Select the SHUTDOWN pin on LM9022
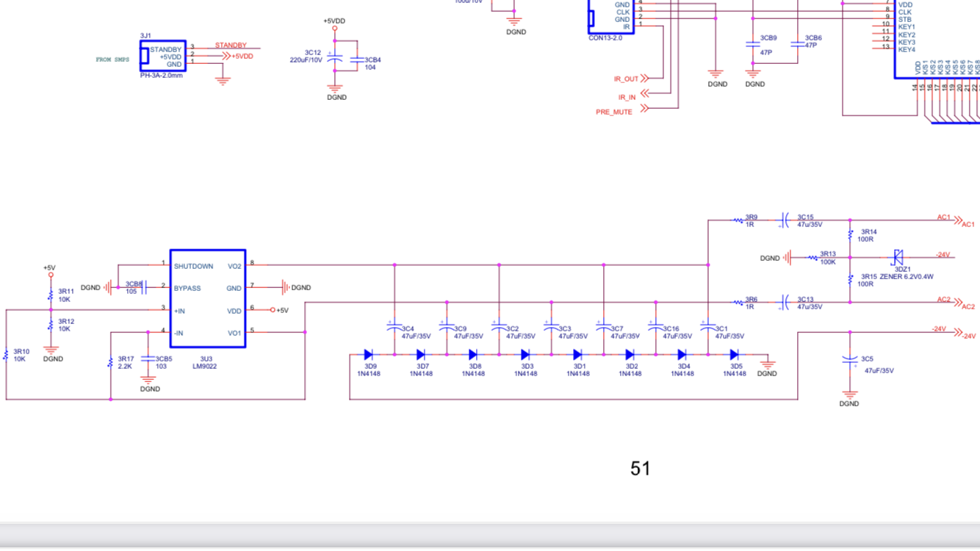980x551 pixels. click(193, 266)
